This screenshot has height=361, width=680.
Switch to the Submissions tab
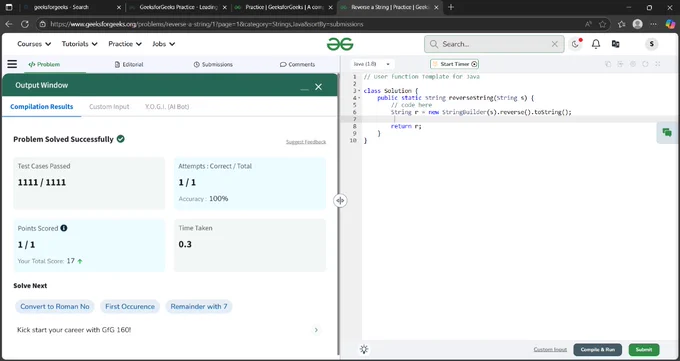tap(213, 64)
